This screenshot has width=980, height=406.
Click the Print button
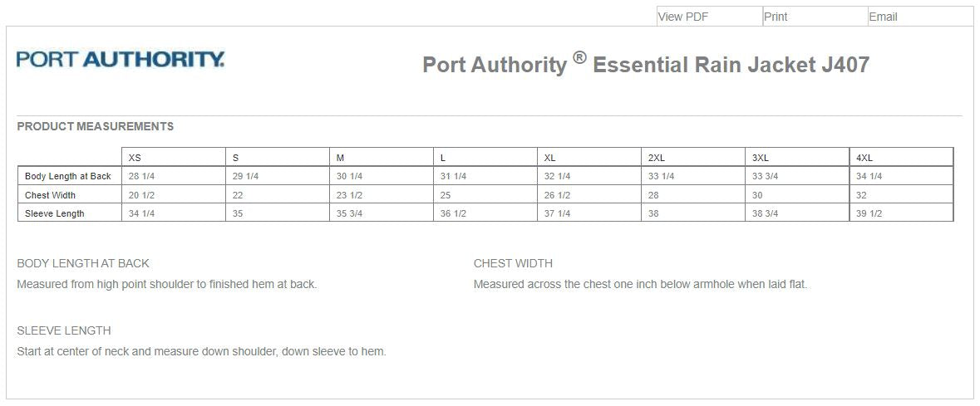coord(776,17)
